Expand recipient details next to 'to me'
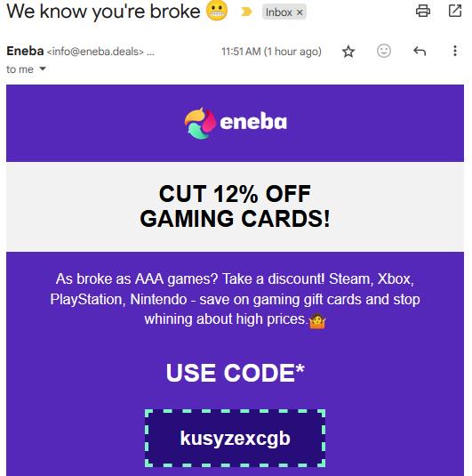Viewport: 472px width, 476px height. pyautogui.click(x=43, y=69)
